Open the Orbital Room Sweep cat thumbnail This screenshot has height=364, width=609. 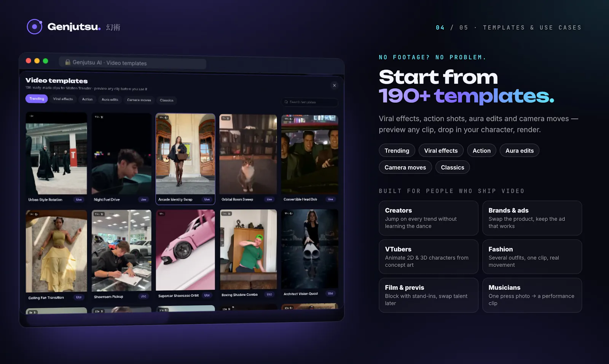pyautogui.click(x=248, y=154)
